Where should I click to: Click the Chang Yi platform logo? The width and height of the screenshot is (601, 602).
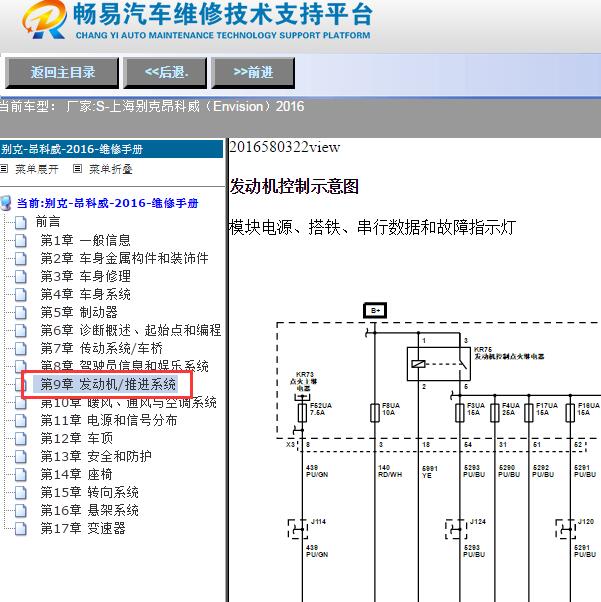click(44, 20)
